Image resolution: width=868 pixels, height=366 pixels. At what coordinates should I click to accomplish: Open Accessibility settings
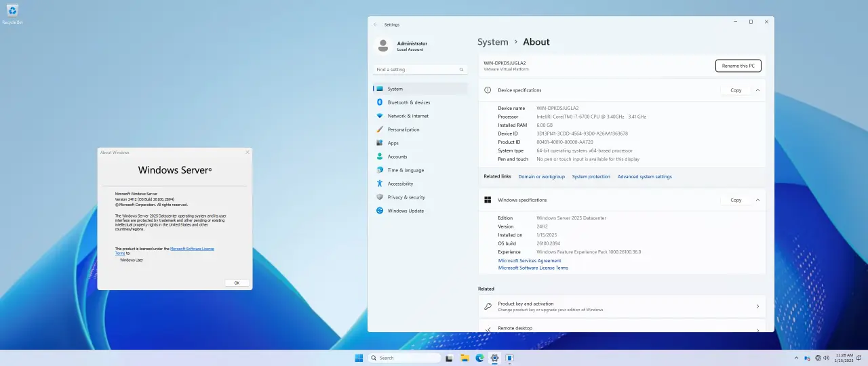[x=420, y=184]
